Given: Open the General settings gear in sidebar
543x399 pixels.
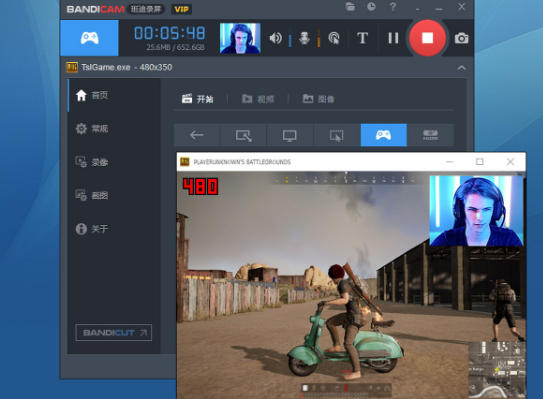Looking at the screenshot, I should [92, 129].
